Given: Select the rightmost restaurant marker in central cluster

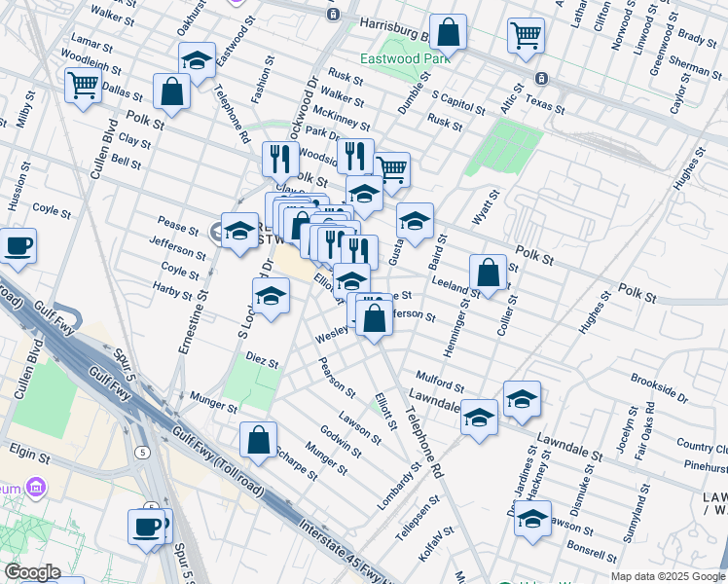Looking at the screenshot, I should (359, 254).
